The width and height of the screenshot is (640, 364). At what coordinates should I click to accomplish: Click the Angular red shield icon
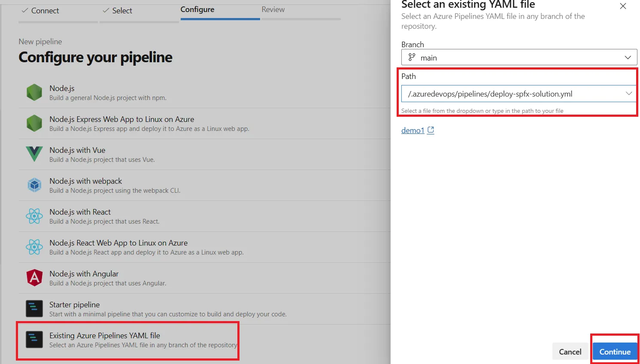[34, 278]
